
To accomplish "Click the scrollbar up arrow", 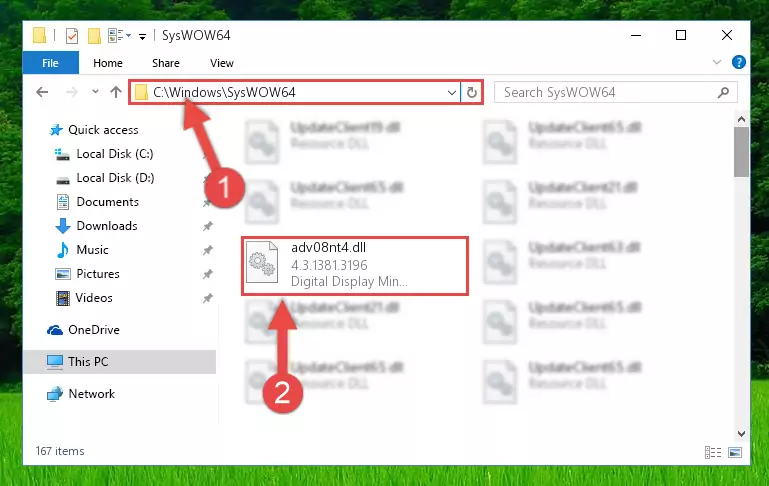I will [741, 119].
